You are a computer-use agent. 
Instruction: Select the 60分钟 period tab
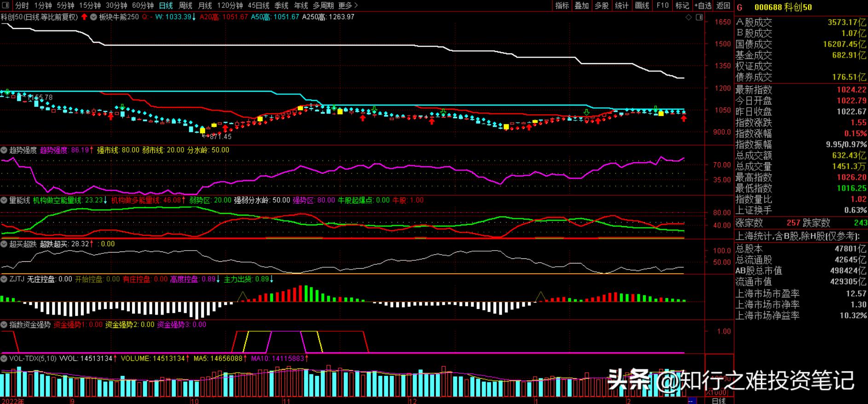pyautogui.click(x=143, y=6)
